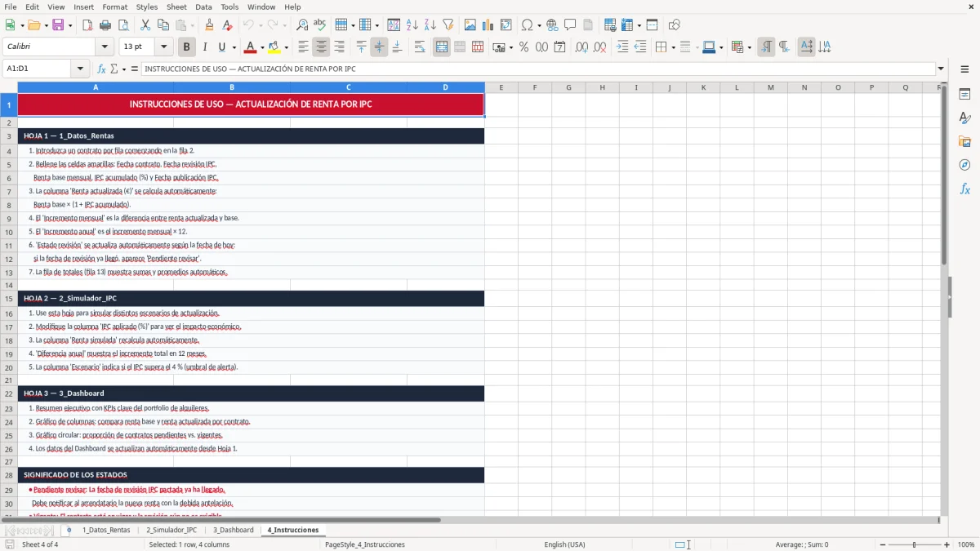Switch to the 3_Dashboard sheet tab

(234, 530)
